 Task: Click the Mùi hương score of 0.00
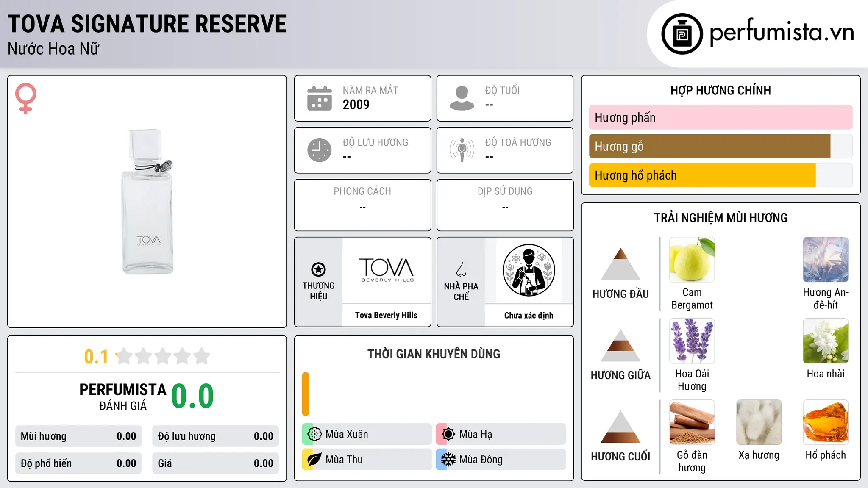click(126, 436)
